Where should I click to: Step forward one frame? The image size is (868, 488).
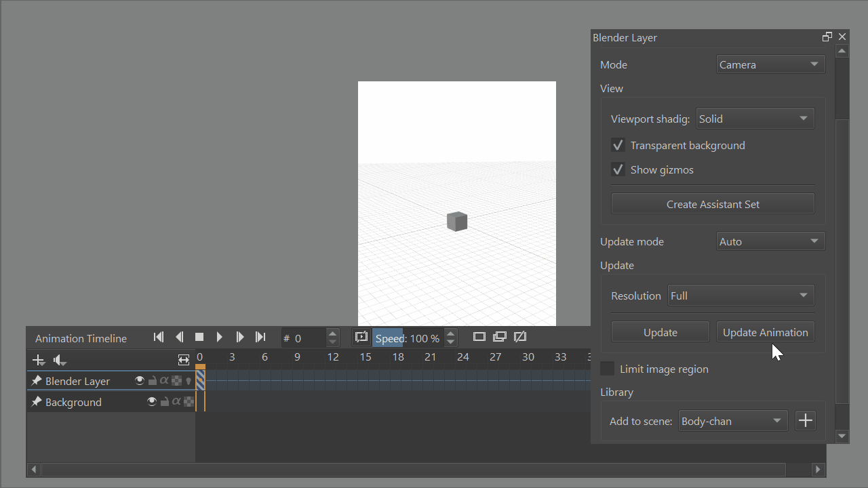[x=240, y=337]
